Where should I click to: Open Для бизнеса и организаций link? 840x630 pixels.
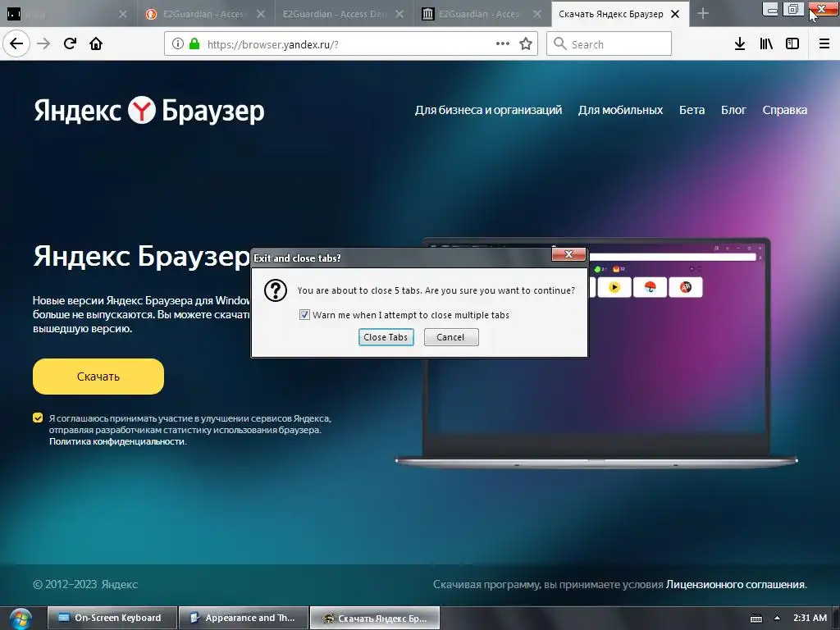pos(489,110)
